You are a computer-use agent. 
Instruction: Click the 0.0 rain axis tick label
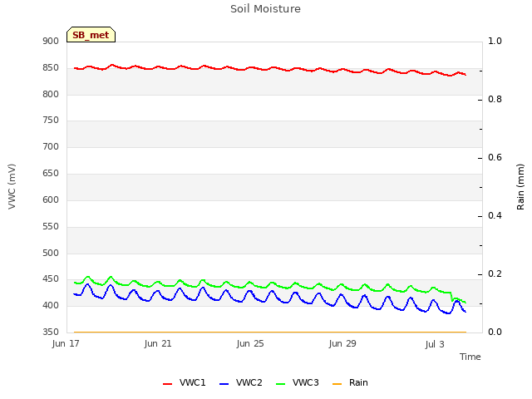click(x=495, y=332)
